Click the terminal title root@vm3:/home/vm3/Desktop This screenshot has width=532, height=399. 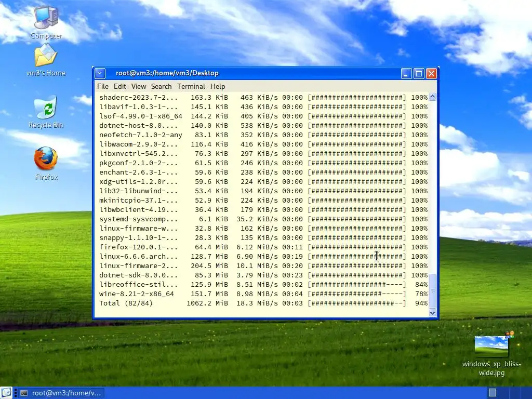(x=167, y=73)
